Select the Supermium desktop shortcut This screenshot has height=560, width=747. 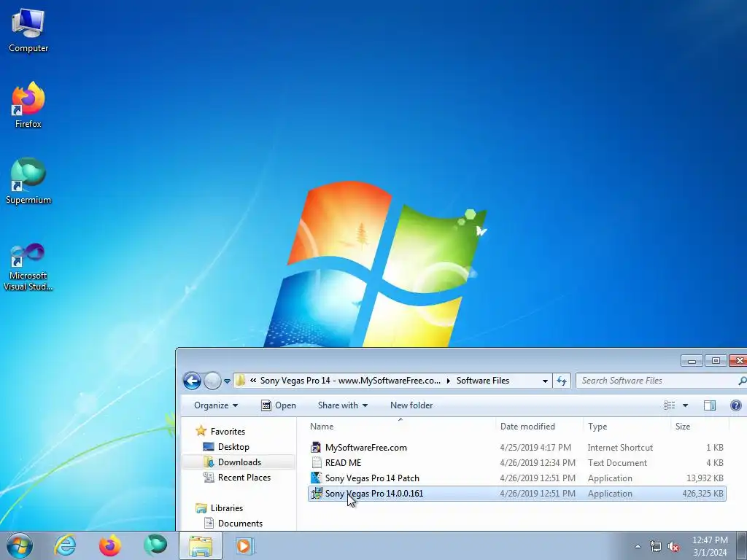(x=28, y=181)
